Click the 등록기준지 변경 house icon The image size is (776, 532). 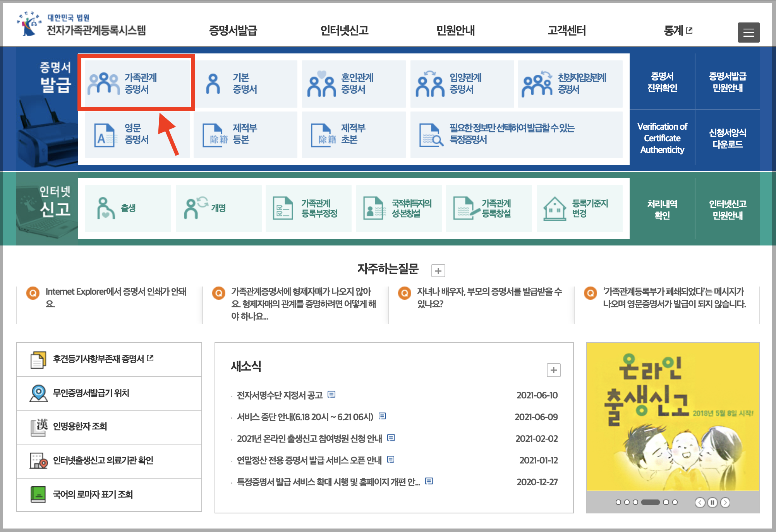click(x=555, y=208)
